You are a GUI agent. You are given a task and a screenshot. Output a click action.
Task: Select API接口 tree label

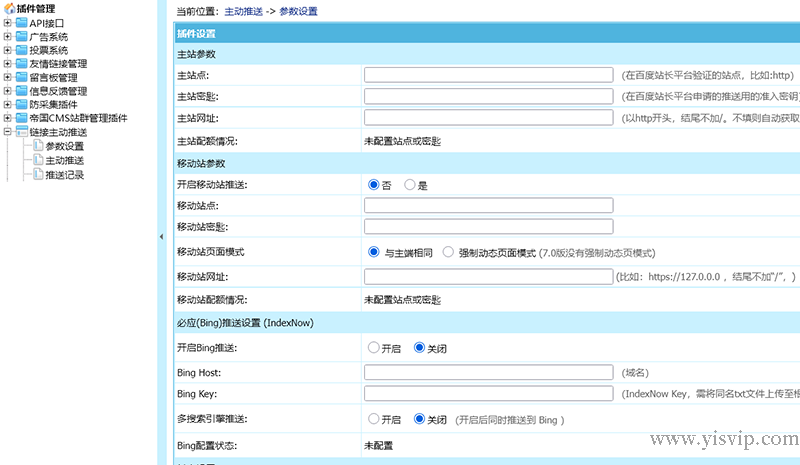tap(47, 23)
